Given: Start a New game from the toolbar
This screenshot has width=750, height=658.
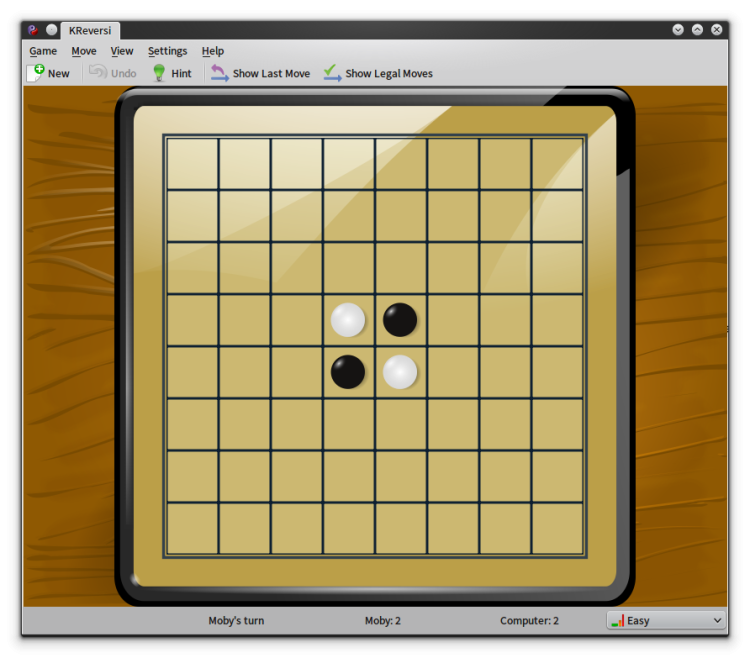Looking at the screenshot, I should click(x=48, y=73).
